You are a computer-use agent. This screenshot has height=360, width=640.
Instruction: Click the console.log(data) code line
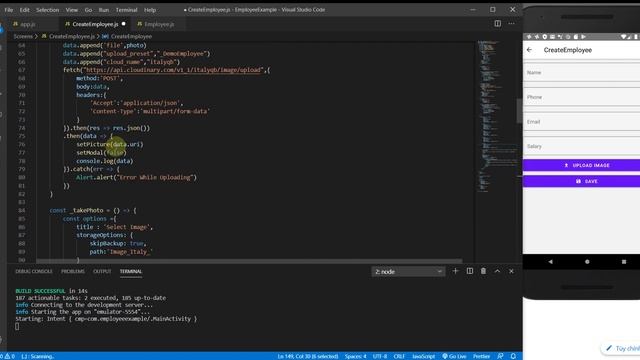(x=104, y=161)
